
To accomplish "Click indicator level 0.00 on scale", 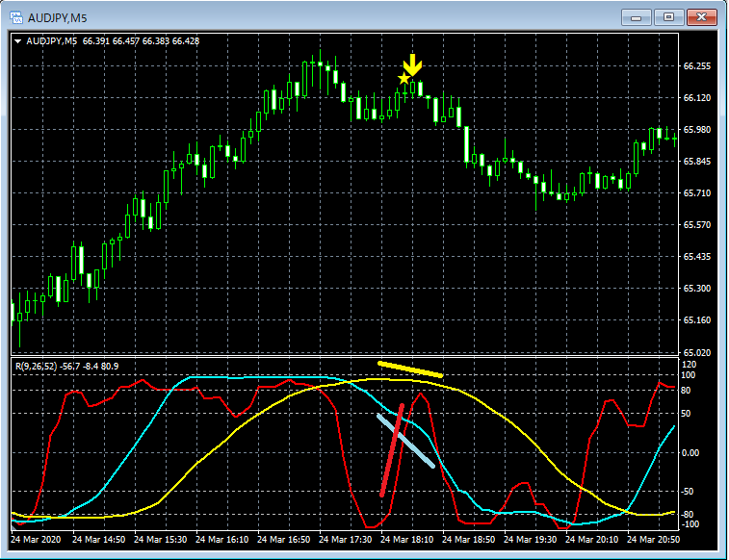I will pos(690,453).
